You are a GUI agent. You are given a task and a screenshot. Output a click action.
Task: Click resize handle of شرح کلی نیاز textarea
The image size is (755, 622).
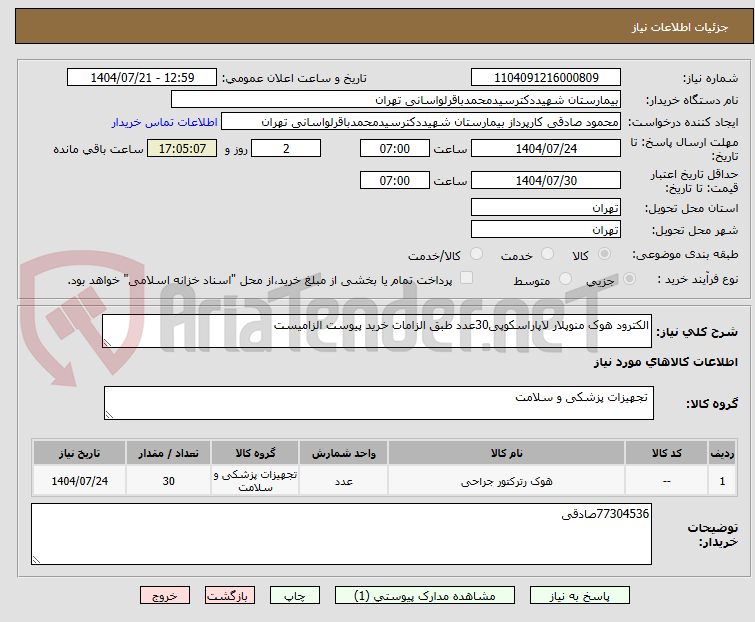(x=107, y=343)
